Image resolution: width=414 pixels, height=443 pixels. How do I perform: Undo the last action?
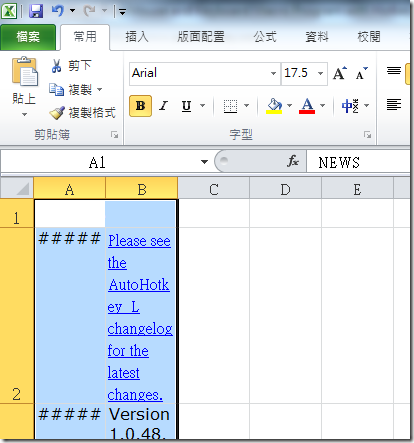(x=57, y=11)
